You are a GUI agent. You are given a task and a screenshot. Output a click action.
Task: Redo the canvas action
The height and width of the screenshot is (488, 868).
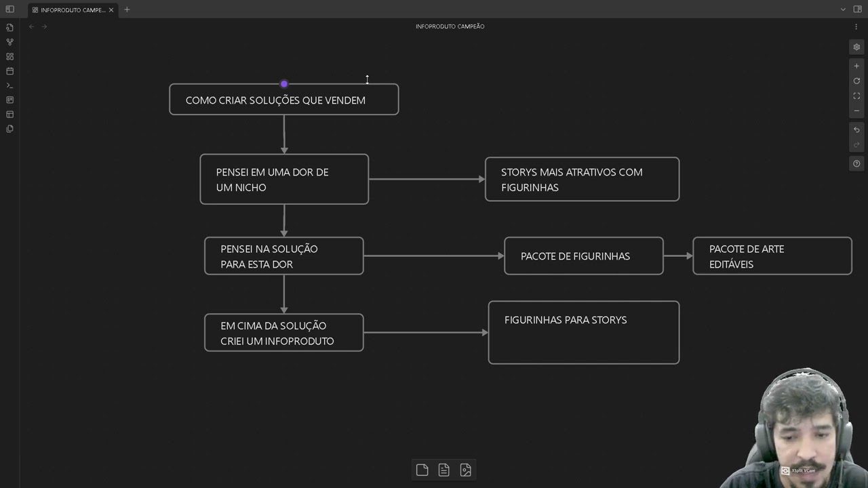click(x=856, y=144)
